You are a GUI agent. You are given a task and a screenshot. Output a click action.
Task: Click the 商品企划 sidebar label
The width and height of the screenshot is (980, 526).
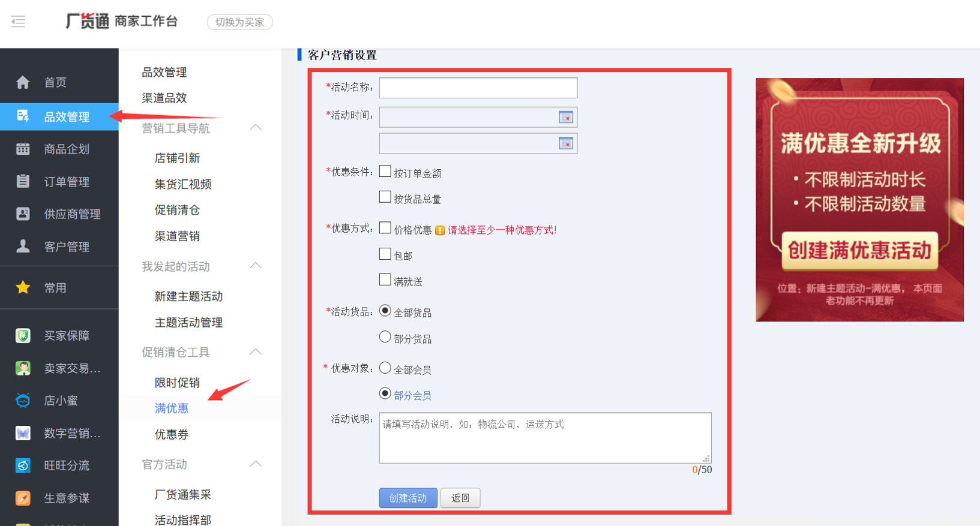pos(67,149)
